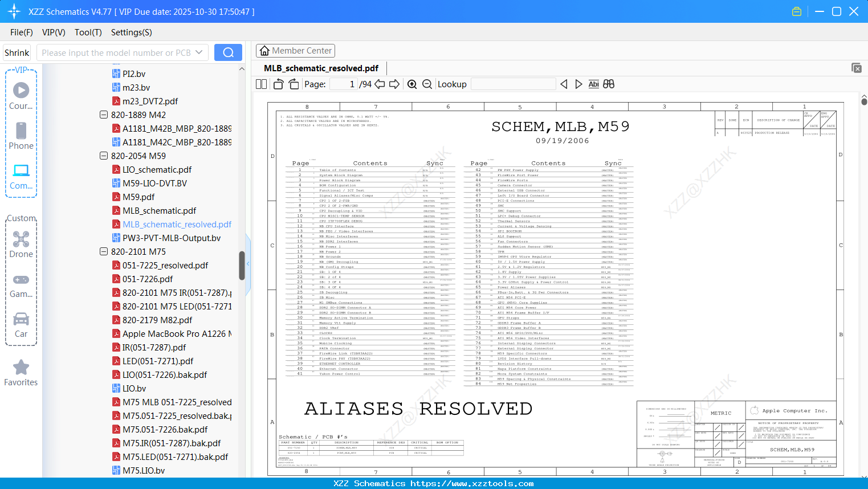This screenshot has height=489, width=868.
Task: Click the detach panel icon at top right
Action: pyautogui.click(x=857, y=68)
